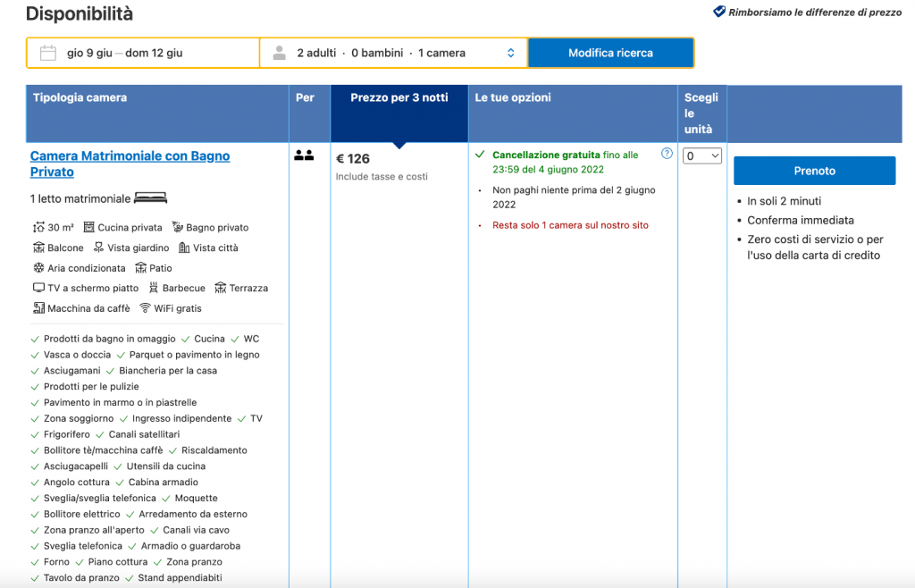The image size is (915, 588).
Task: Click the two-guests occupancy icon
Action: pyautogui.click(x=304, y=155)
